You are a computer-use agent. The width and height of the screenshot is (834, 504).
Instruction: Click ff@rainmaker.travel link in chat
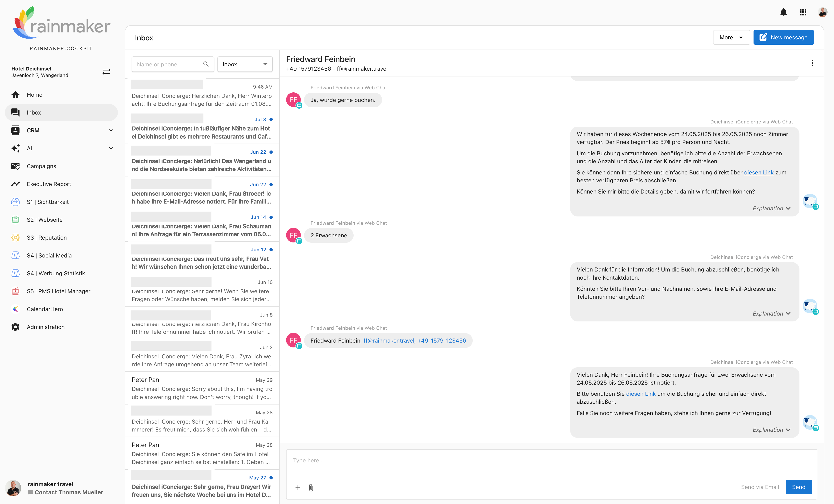(x=389, y=341)
